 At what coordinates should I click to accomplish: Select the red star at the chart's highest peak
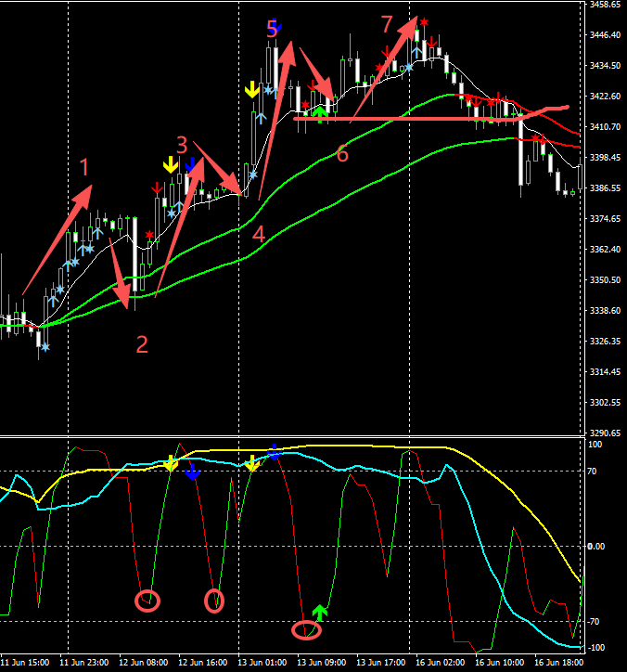pos(423,21)
